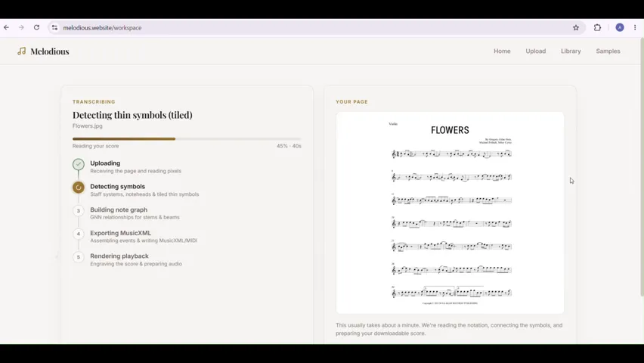Click 'Receiving the page and reading pixels' text
This screenshot has height=363, width=644.
pyautogui.click(x=135, y=171)
